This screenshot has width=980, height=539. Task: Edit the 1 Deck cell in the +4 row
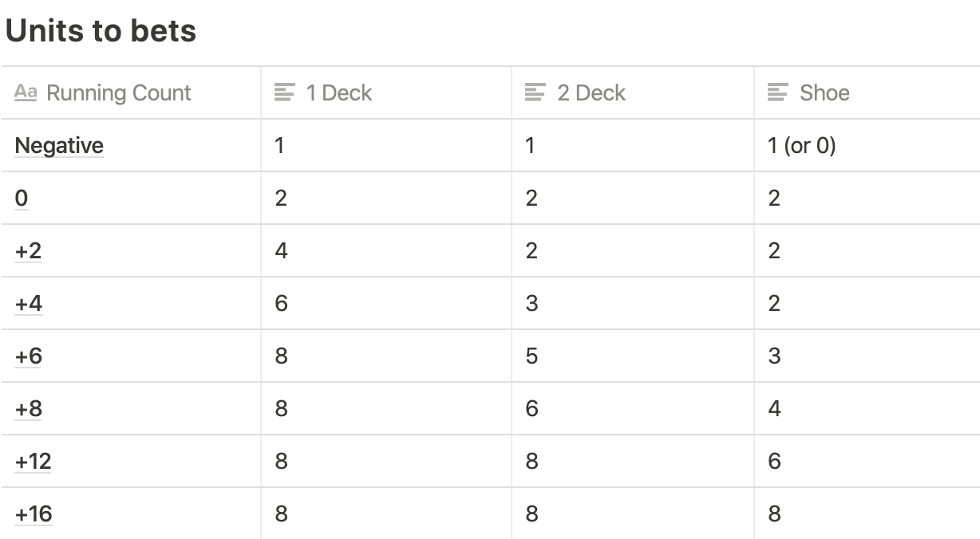coord(281,304)
